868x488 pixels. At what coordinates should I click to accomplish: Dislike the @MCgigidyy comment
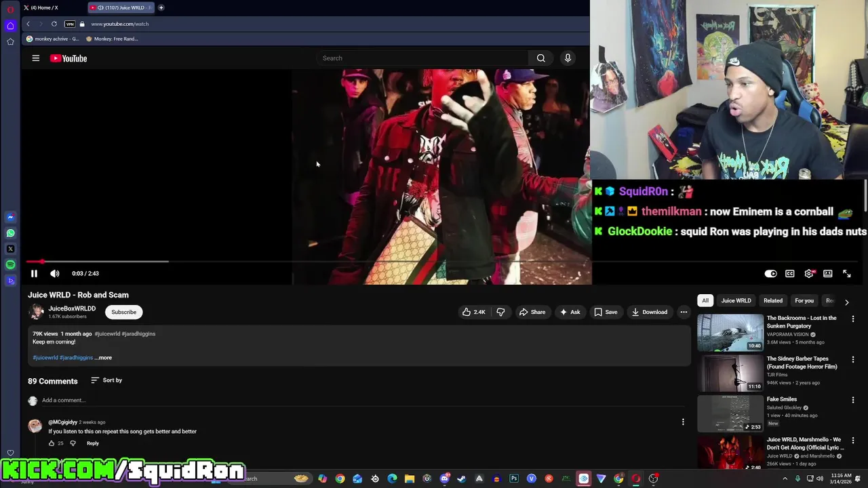point(73,443)
